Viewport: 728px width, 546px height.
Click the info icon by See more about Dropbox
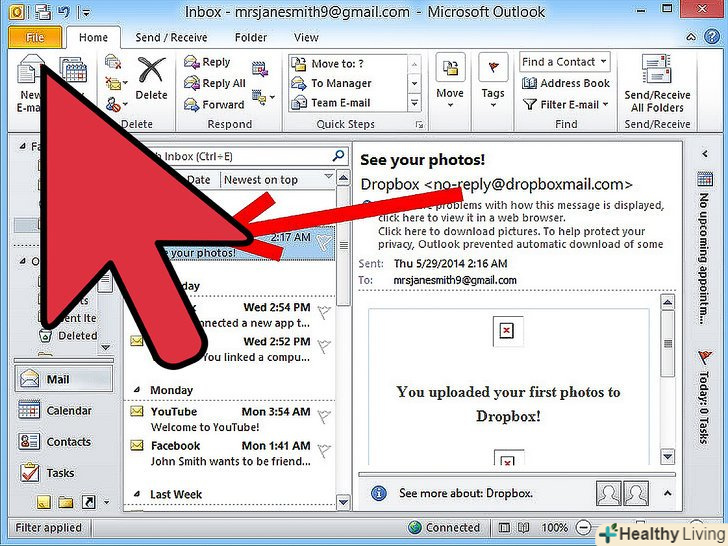[379, 493]
